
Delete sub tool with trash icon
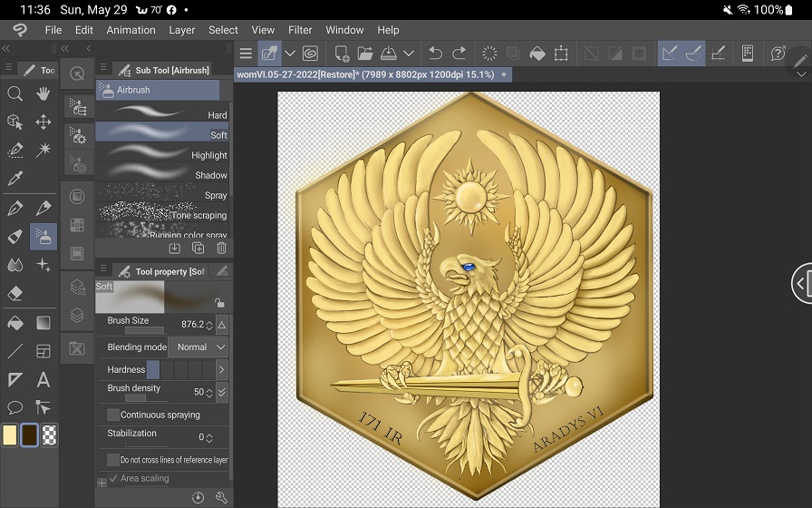tap(221, 248)
